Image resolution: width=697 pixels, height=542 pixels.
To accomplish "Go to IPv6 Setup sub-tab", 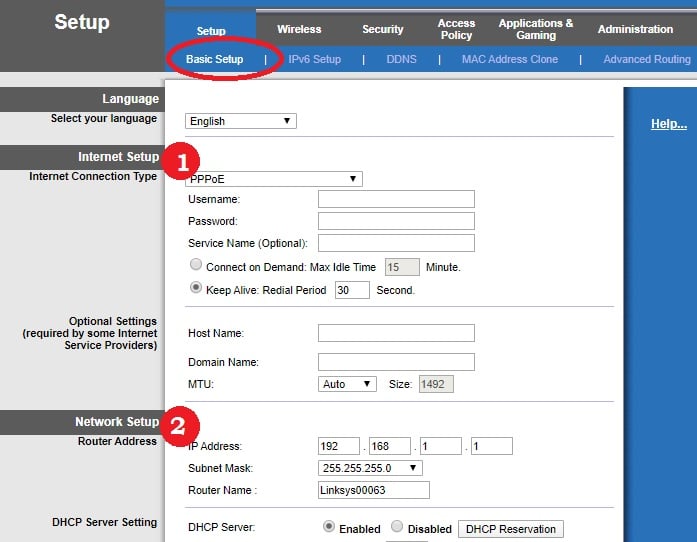I will (x=314, y=59).
